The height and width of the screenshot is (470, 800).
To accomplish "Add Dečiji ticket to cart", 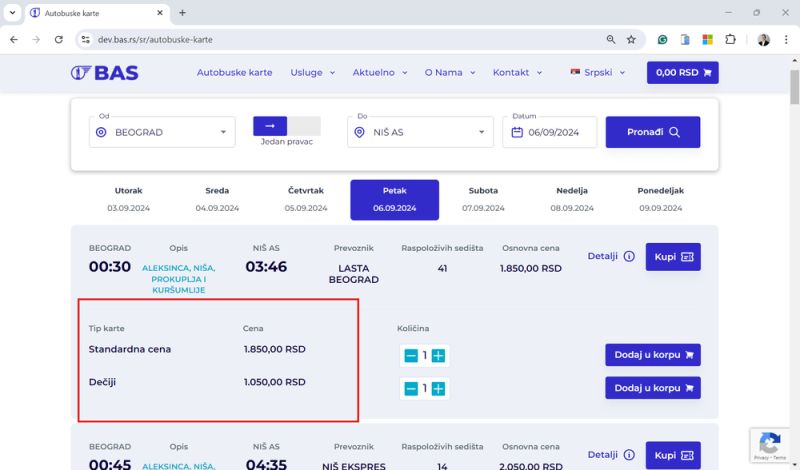I will (653, 388).
